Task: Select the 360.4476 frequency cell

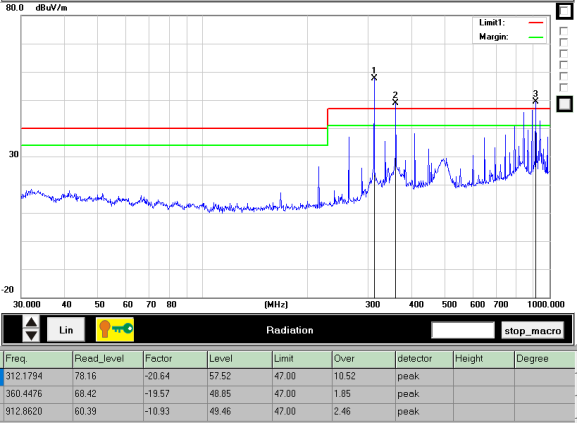Action: pyautogui.click(x=38, y=394)
